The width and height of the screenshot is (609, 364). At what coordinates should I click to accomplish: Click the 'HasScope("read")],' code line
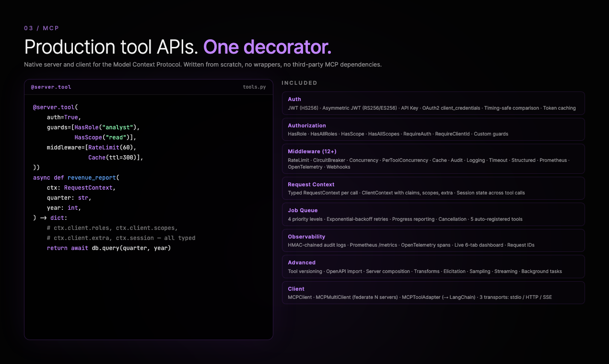tap(105, 137)
